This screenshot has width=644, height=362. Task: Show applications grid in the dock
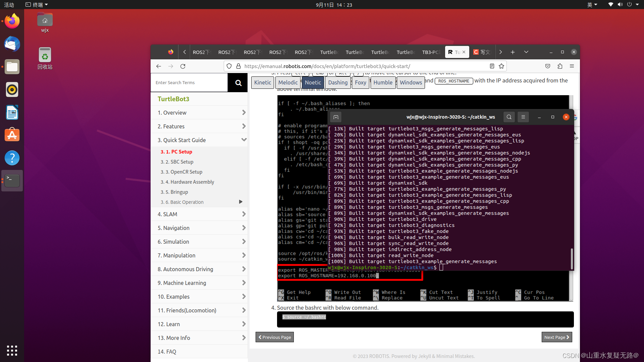(12, 350)
